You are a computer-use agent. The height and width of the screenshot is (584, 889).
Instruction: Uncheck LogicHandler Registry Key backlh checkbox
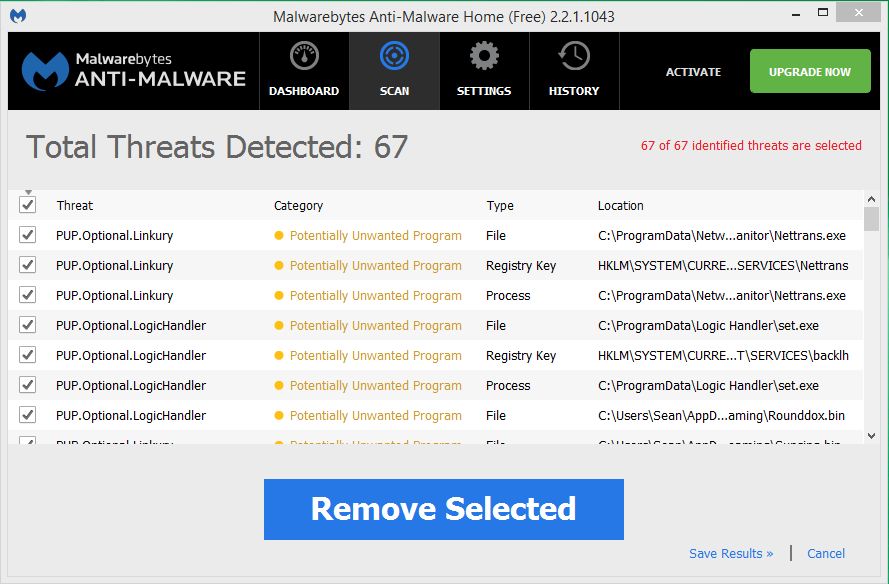(28, 355)
